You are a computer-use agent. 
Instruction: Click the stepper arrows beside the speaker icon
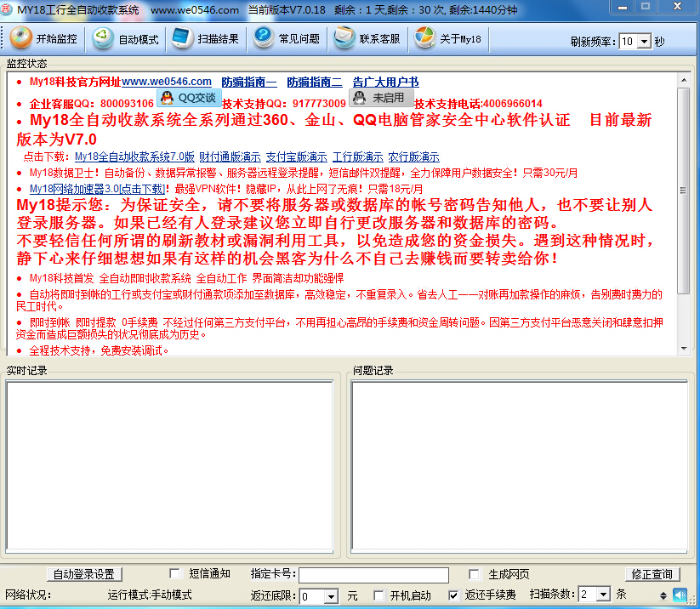[x=663, y=595]
